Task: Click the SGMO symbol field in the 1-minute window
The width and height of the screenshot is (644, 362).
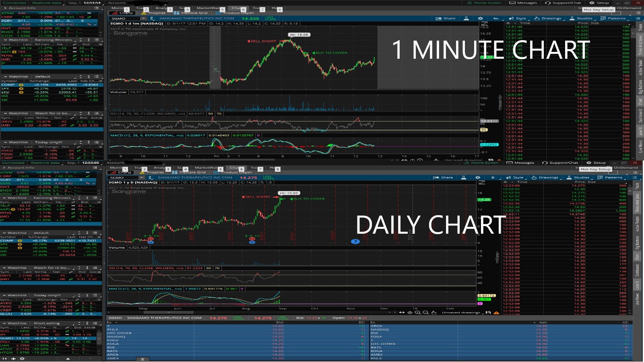Action: click(125, 19)
